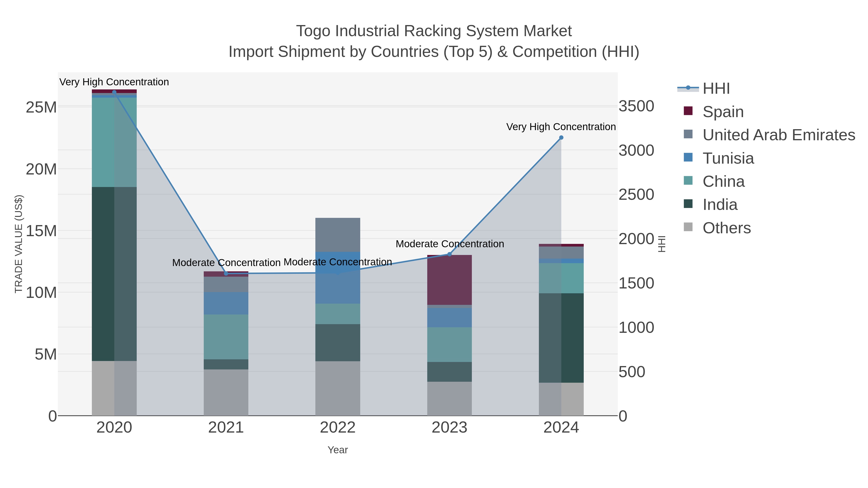Click the India color swatch in legend
This screenshot has width=868, height=488.
(x=688, y=204)
